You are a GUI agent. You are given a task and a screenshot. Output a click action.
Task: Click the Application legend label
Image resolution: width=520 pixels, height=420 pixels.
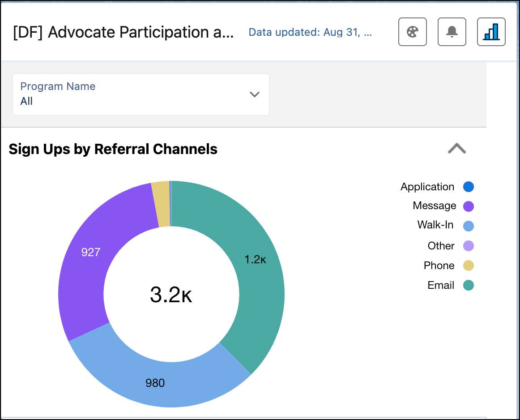click(x=426, y=187)
